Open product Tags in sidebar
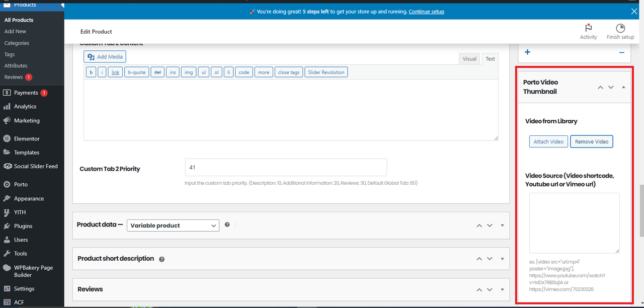 [10, 54]
